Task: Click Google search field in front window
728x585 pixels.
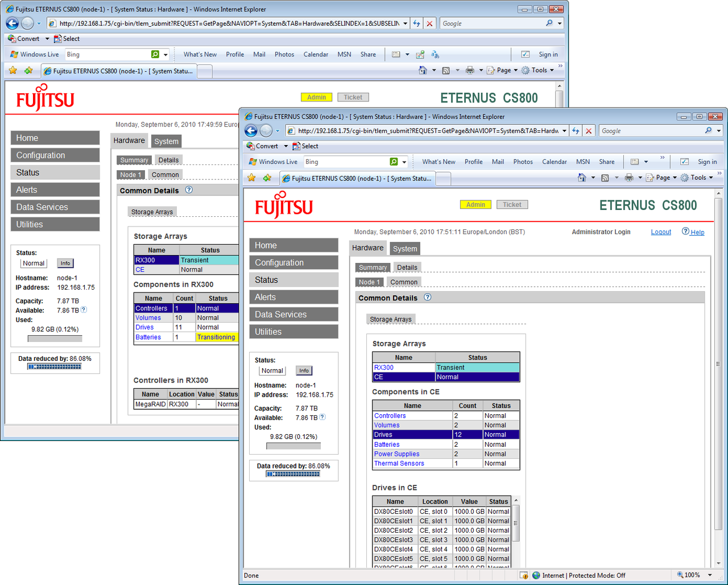Action: pos(651,131)
